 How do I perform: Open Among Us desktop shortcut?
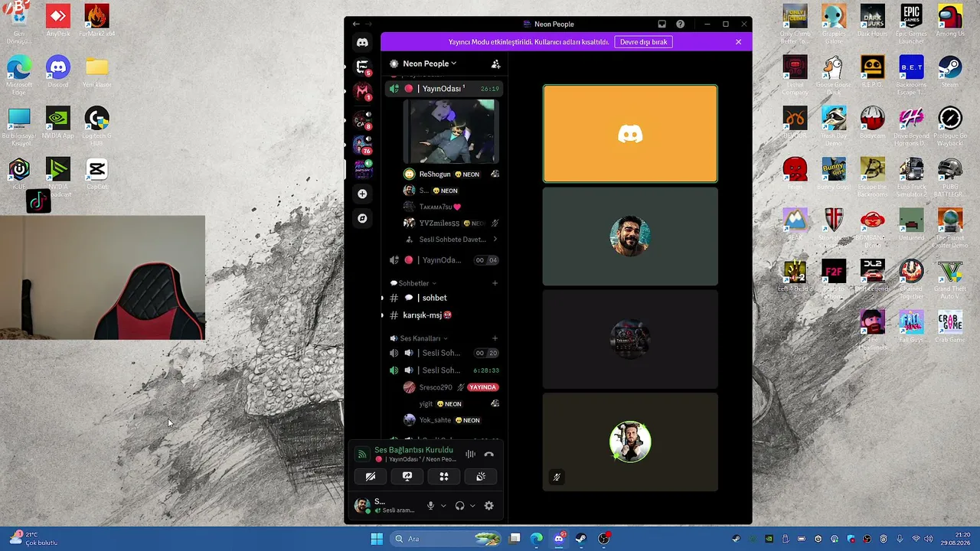[950, 21]
